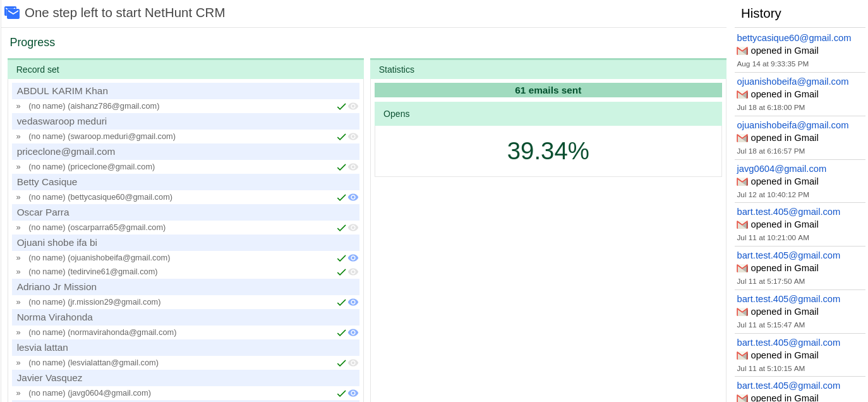Viewport: 868px width, 402px height.
Task: Click the 61 emails sent progress bar
Action: tap(548, 90)
